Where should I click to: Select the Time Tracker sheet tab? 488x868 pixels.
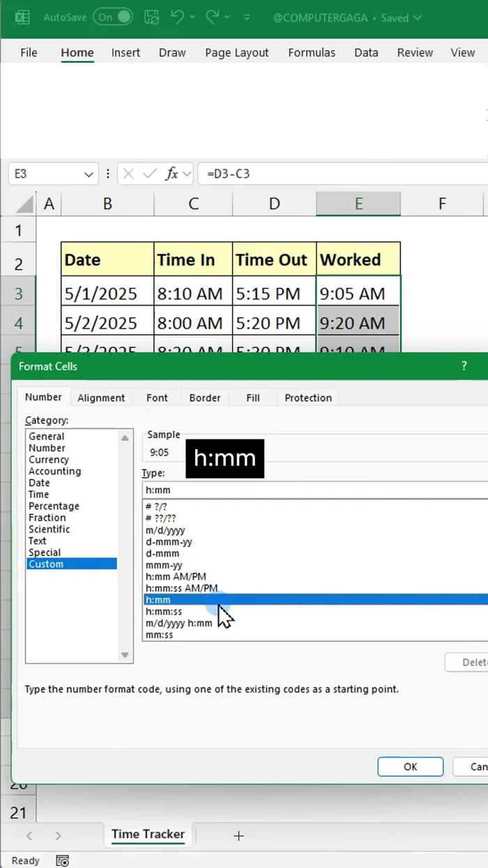pyautogui.click(x=148, y=834)
